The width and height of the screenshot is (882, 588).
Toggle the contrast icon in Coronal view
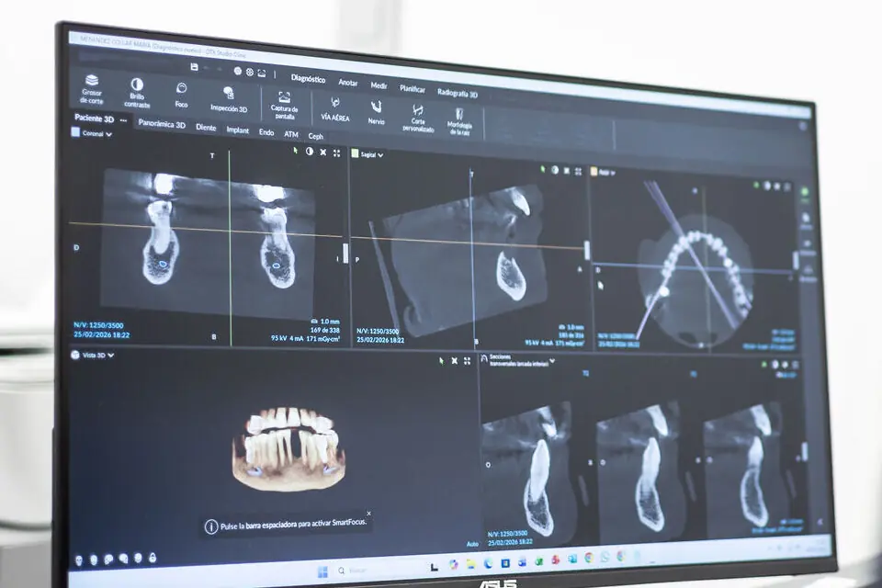tap(310, 152)
